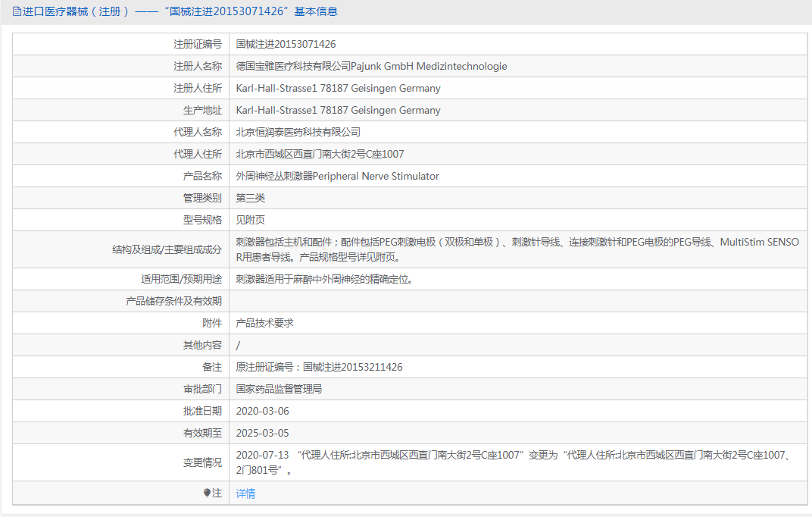Click the 生产地址 row label
Screen dimensions: 812x517
(x=202, y=110)
